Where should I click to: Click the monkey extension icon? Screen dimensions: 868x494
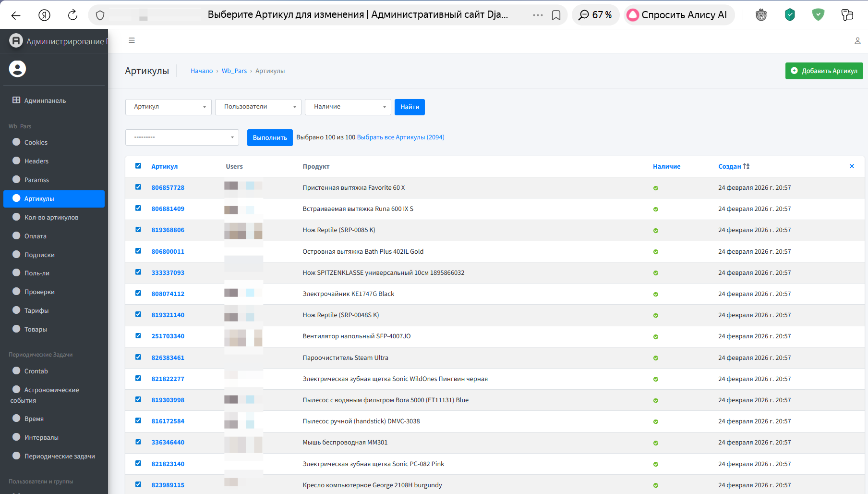(761, 15)
